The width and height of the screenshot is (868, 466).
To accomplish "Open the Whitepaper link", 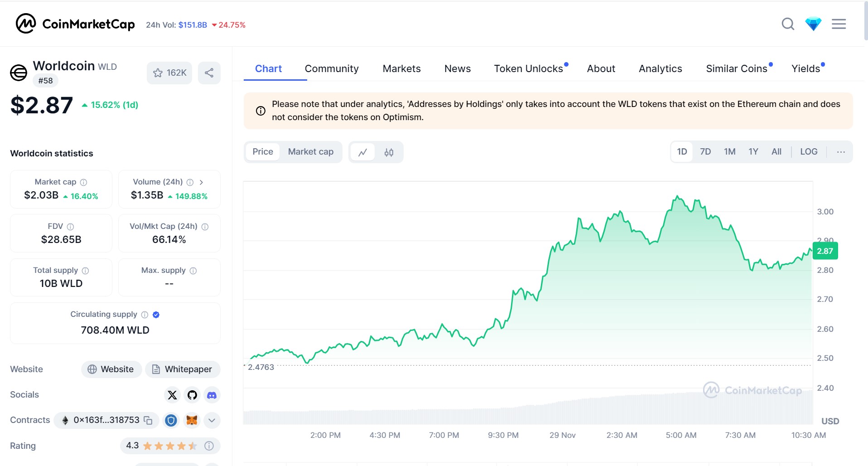I will pos(183,369).
